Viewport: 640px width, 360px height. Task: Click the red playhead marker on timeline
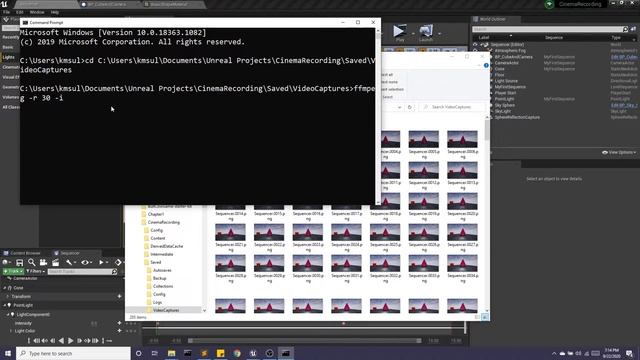tap(344, 323)
